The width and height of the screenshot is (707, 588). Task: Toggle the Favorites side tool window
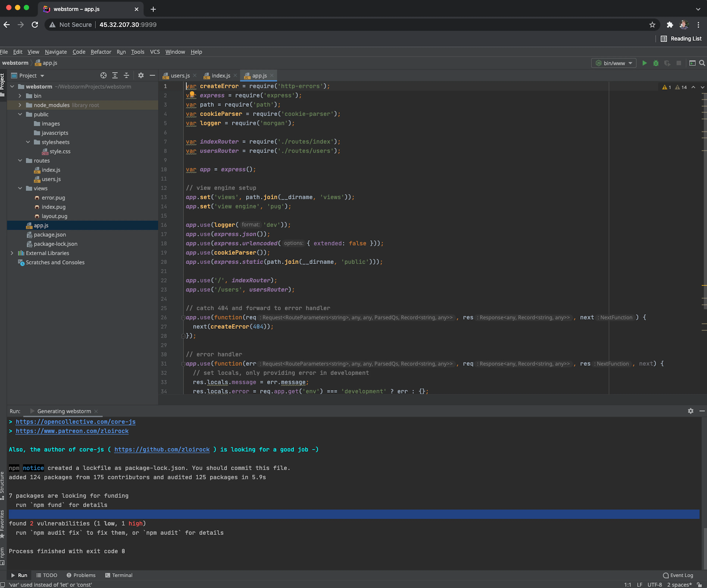pos(3,524)
